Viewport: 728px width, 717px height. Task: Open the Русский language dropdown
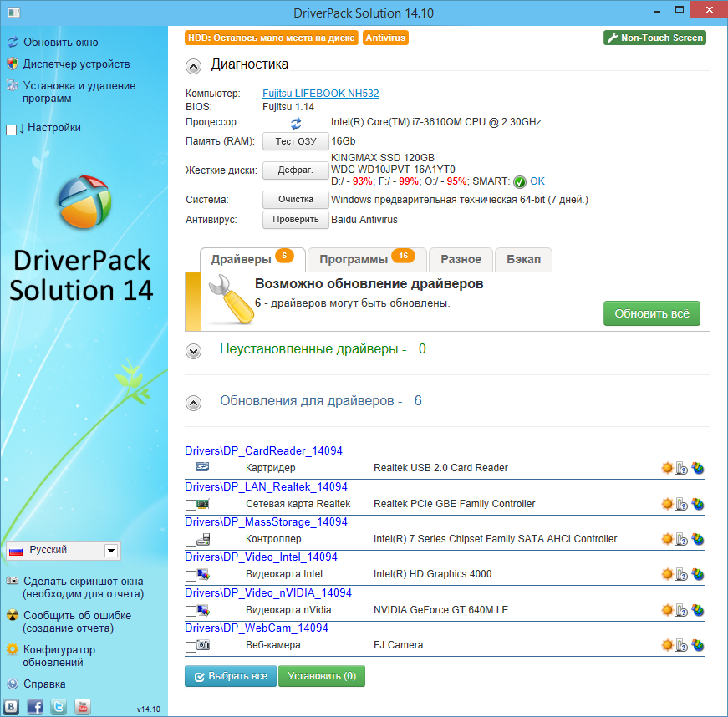[64, 551]
